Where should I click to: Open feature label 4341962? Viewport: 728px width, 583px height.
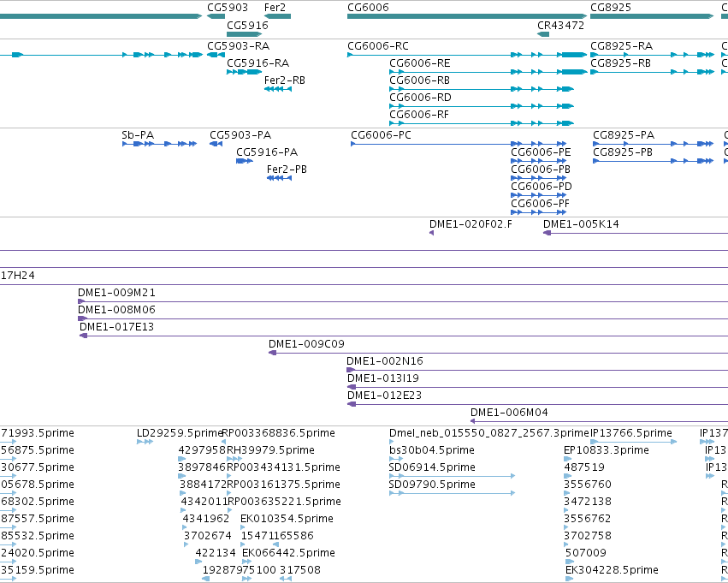[x=206, y=519]
